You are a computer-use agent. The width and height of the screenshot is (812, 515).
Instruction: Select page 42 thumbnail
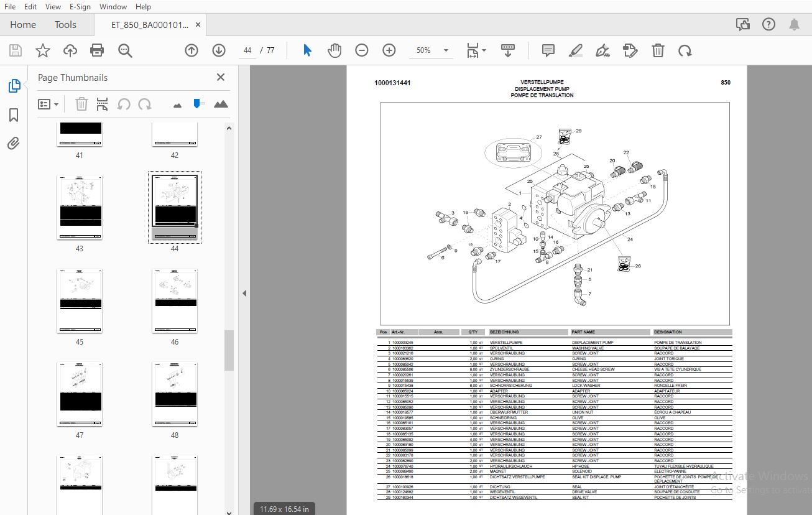click(175, 134)
